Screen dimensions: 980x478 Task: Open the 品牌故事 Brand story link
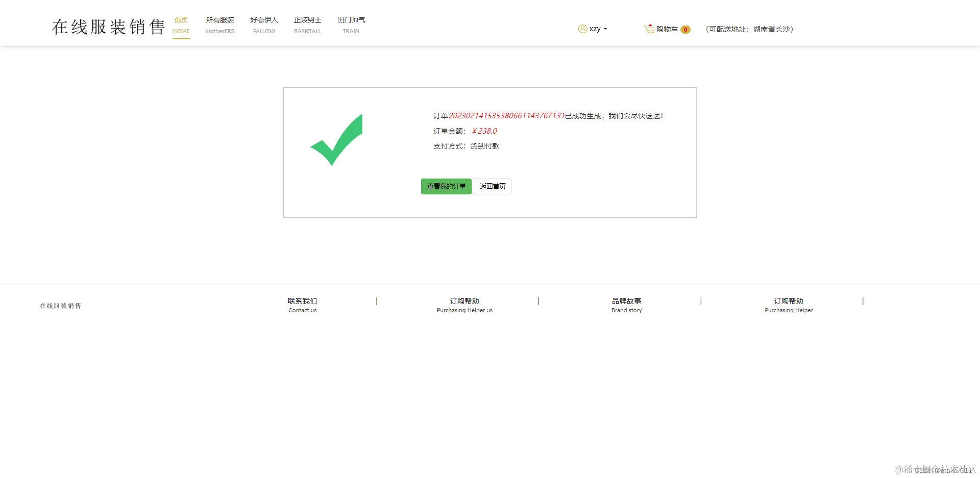coord(626,305)
